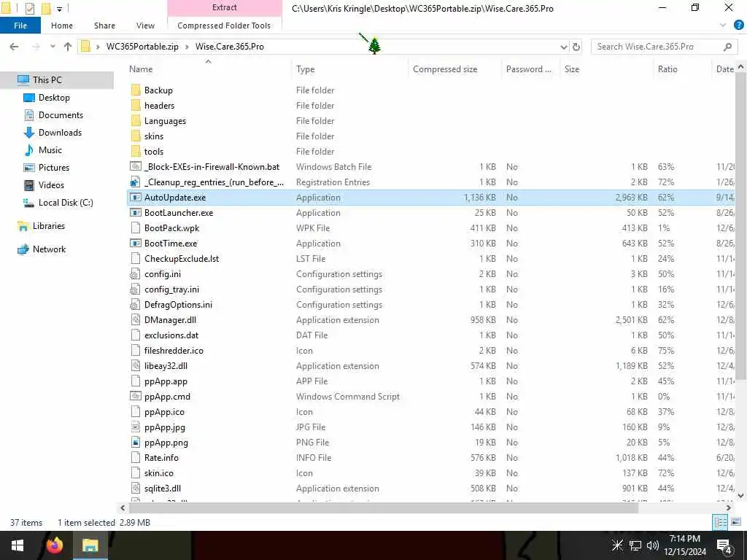This screenshot has width=747, height=560.
Task: Select Desktop in the navigation pane
Action: point(54,97)
